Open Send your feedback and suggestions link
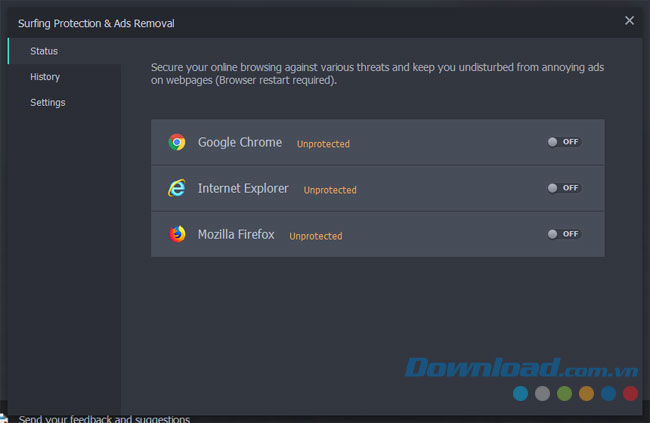The width and height of the screenshot is (650, 423). [104, 418]
